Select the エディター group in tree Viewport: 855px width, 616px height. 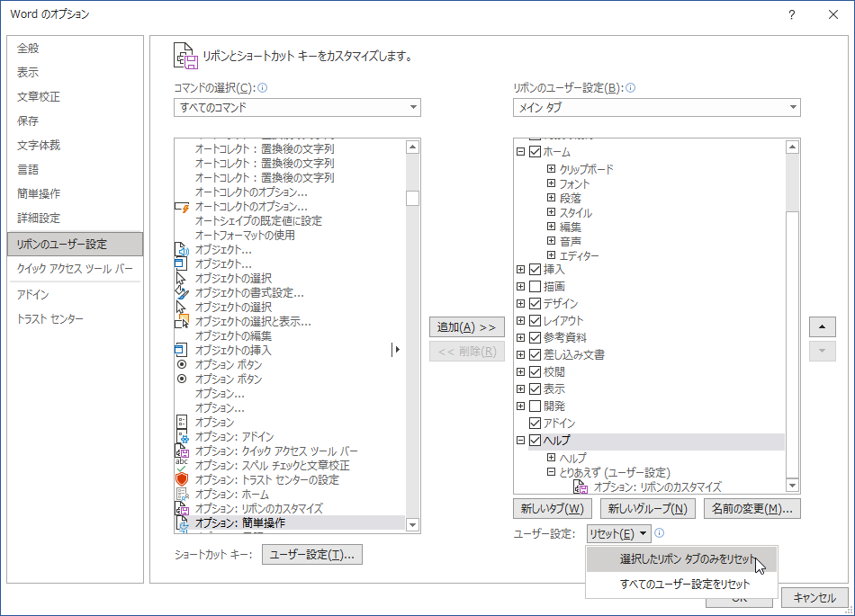pos(579,256)
